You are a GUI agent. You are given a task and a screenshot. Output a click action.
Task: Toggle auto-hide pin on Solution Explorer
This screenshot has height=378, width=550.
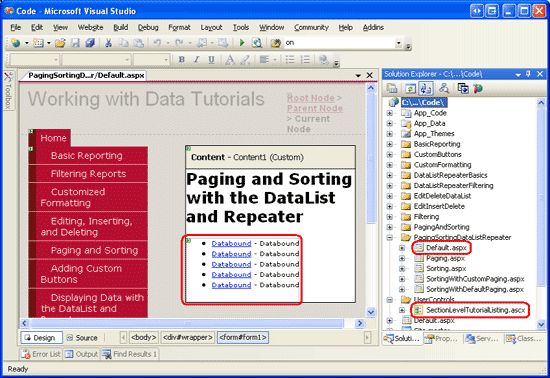pyautogui.click(x=528, y=74)
